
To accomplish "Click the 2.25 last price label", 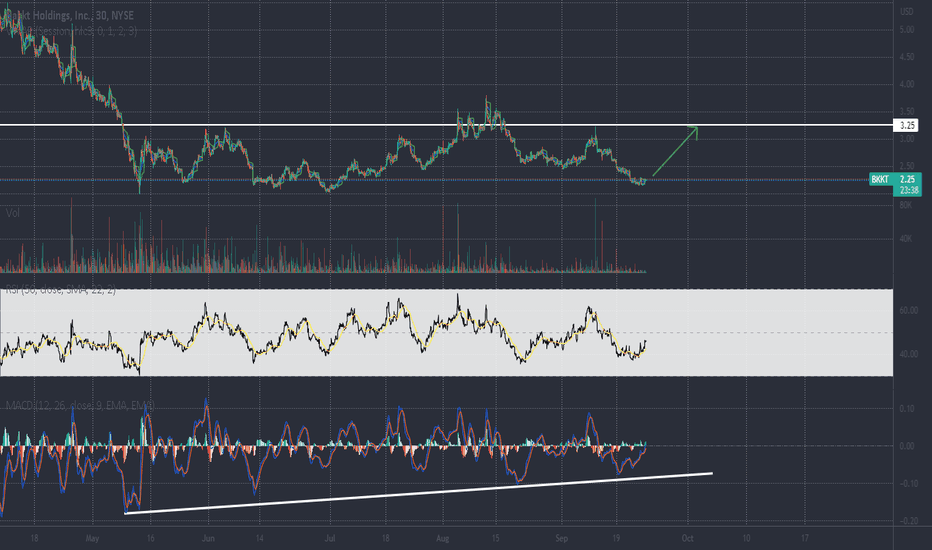I will [907, 179].
